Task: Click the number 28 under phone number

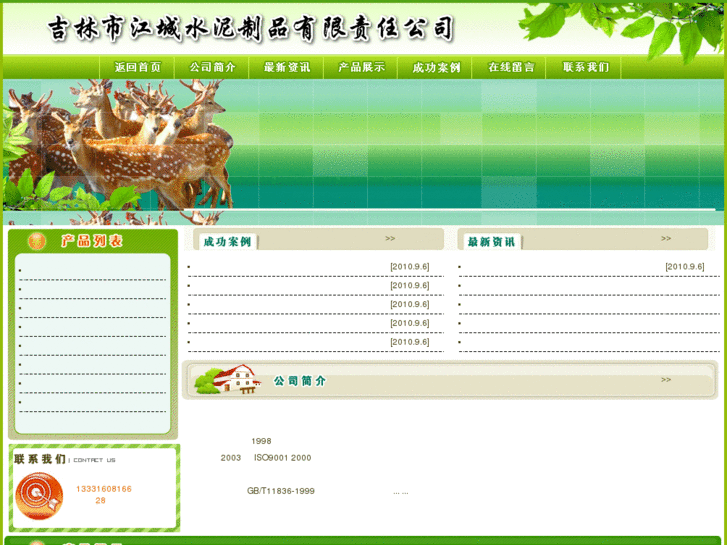Action: 101,500
